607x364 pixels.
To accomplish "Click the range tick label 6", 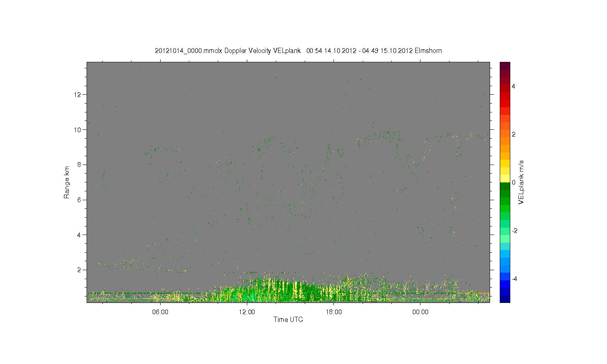I will click(79, 200).
